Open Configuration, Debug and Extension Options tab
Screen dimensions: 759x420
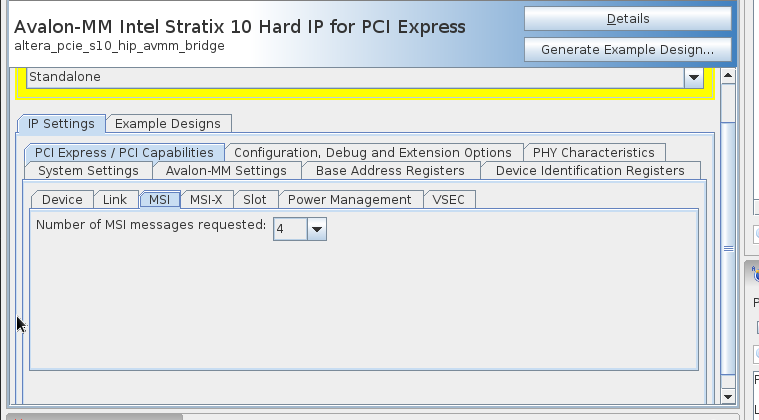point(372,153)
